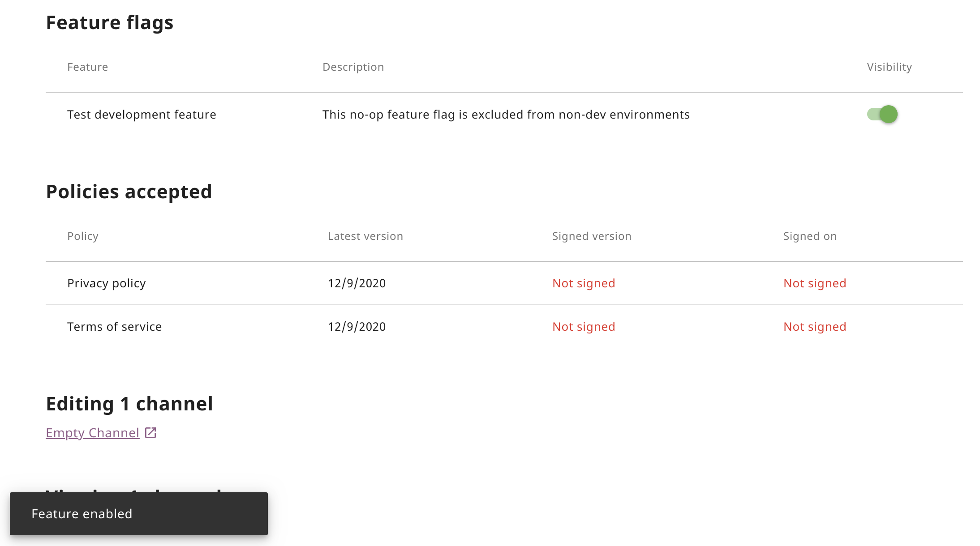This screenshot has height=546, width=980.
Task: Click the no-op feature flag description text
Action: (506, 115)
